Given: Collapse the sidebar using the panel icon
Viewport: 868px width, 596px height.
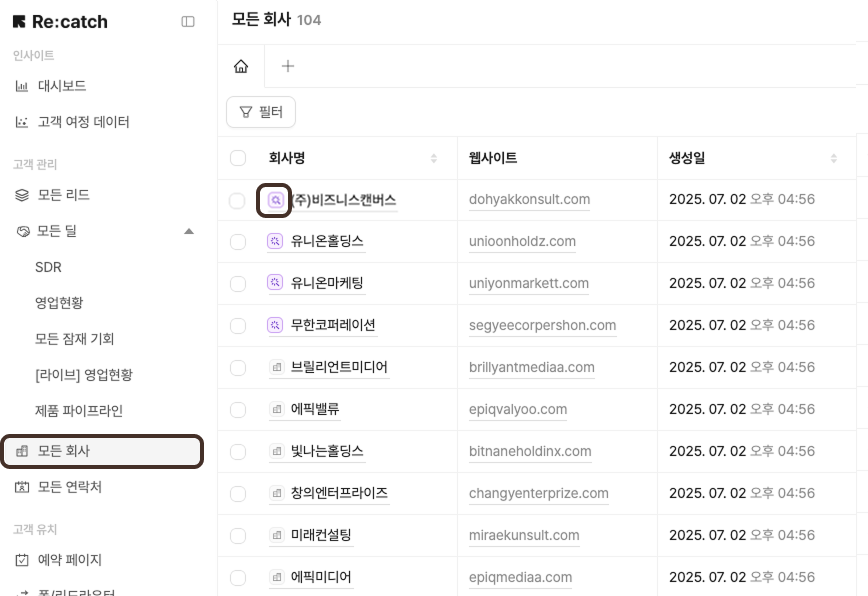Looking at the screenshot, I should point(188,22).
